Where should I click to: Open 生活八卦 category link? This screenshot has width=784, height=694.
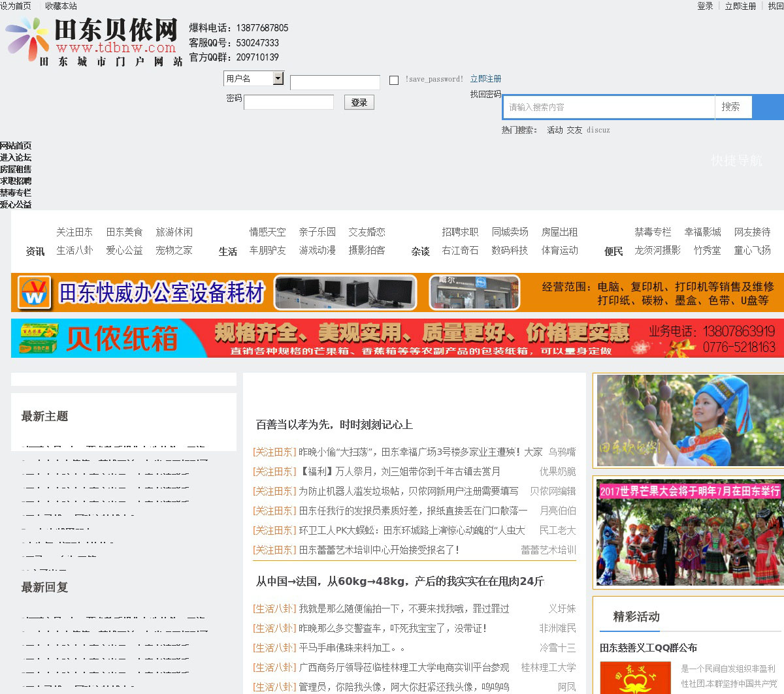coord(74,250)
